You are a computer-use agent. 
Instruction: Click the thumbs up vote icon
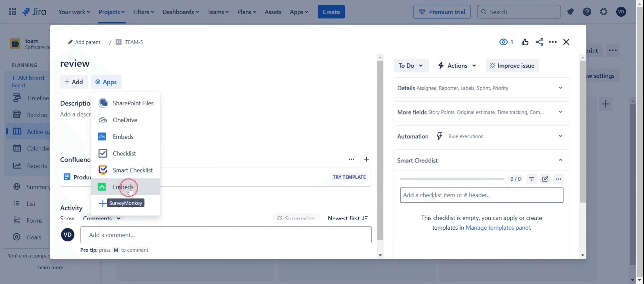pos(525,42)
